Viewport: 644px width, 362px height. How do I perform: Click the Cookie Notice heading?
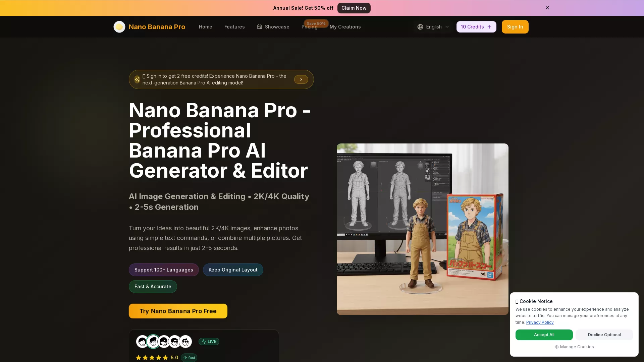pyautogui.click(x=534, y=301)
